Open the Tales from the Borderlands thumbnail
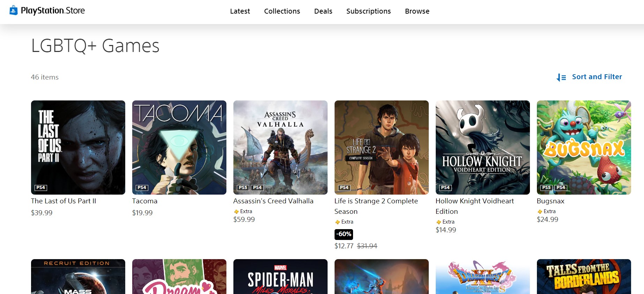644x294 pixels. pos(584,277)
